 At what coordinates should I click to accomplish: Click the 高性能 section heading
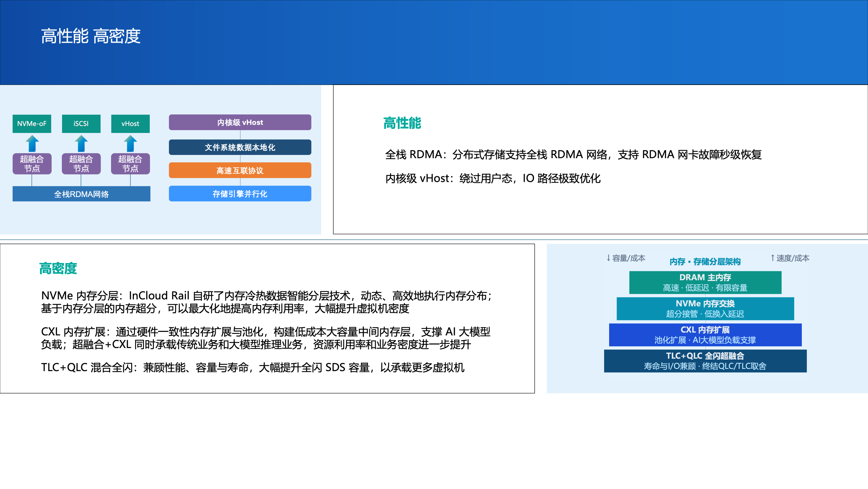402,123
